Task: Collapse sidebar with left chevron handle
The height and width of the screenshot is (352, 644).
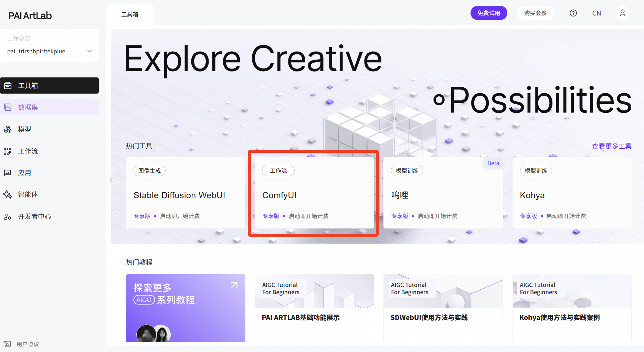Action: click(x=111, y=180)
